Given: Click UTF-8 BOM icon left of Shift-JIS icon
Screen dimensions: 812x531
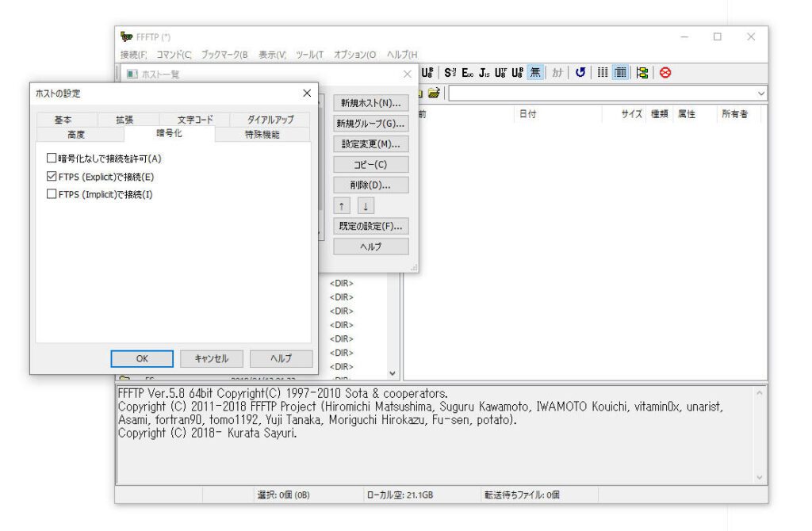Looking at the screenshot, I should (x=427, y=73).
